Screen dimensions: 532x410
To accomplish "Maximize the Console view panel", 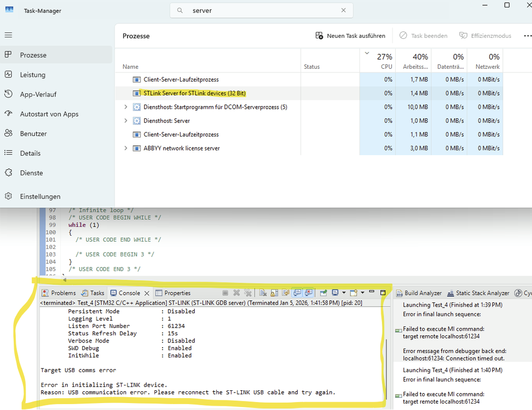I will coord(383,293).
